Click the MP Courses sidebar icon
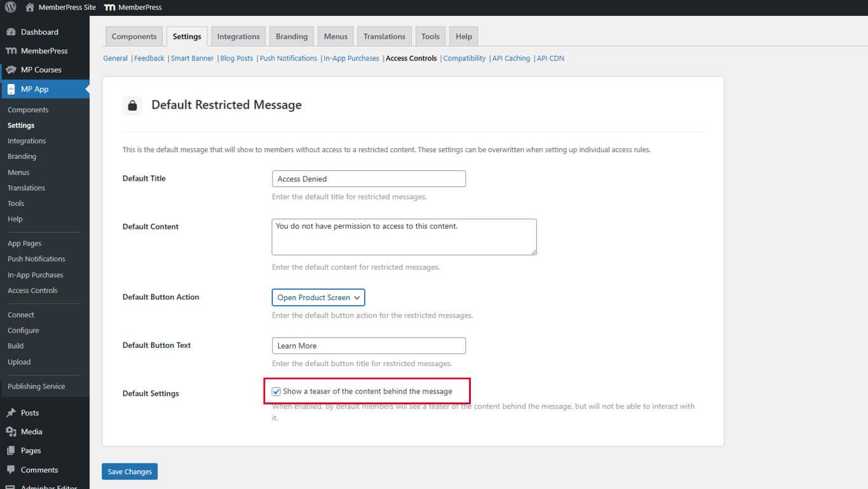This screenshot has height=489, width=868. (11, 70)
